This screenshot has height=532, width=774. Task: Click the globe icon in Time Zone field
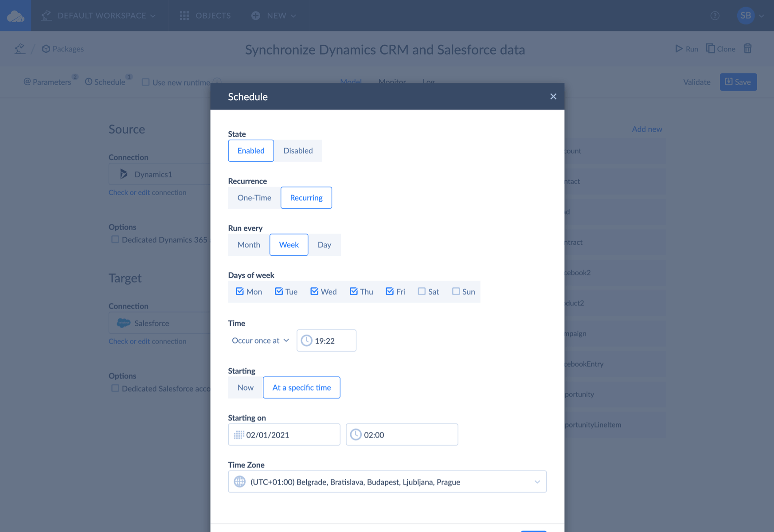239,481
